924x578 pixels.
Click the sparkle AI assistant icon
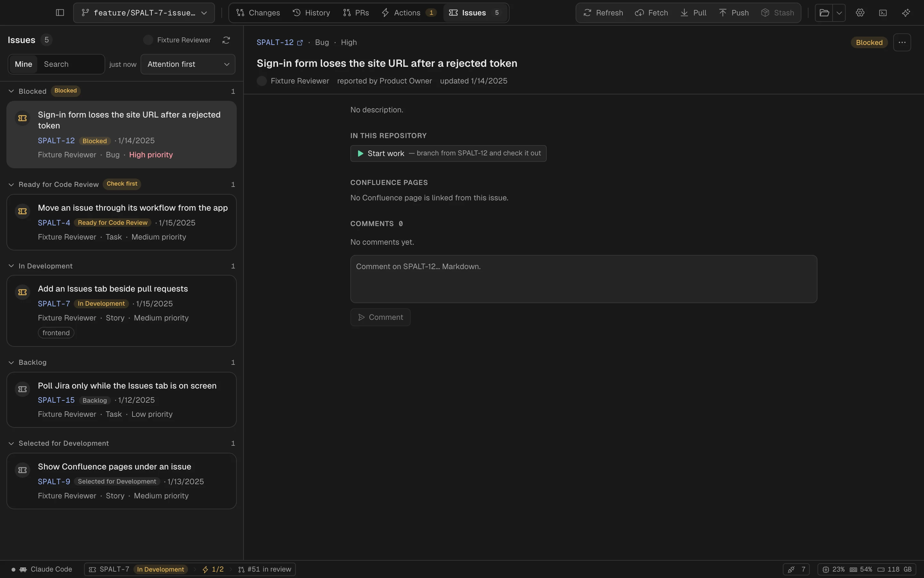(x=906, y=13)
